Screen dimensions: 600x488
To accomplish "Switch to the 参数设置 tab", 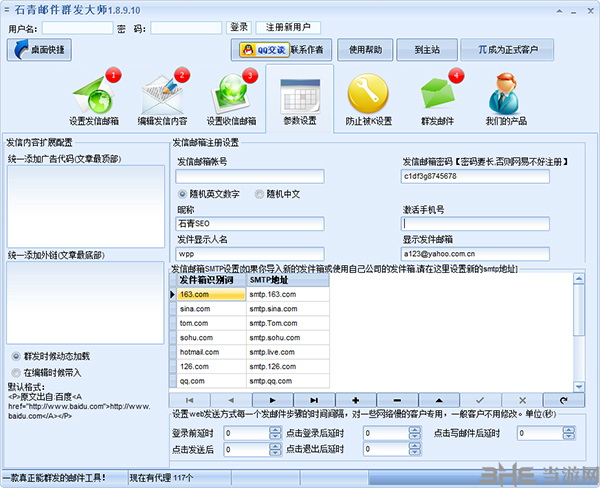I will (x=300, y=98).
